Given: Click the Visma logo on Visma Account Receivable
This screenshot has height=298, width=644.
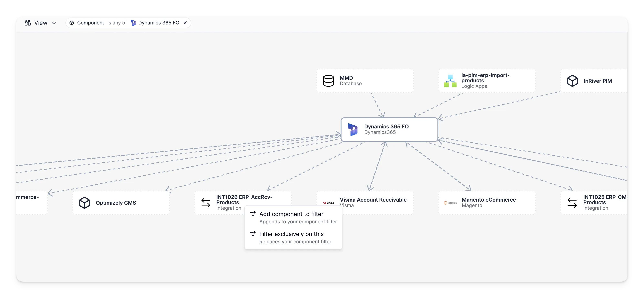Looking at the screenshot, I should tap(329, 203).
